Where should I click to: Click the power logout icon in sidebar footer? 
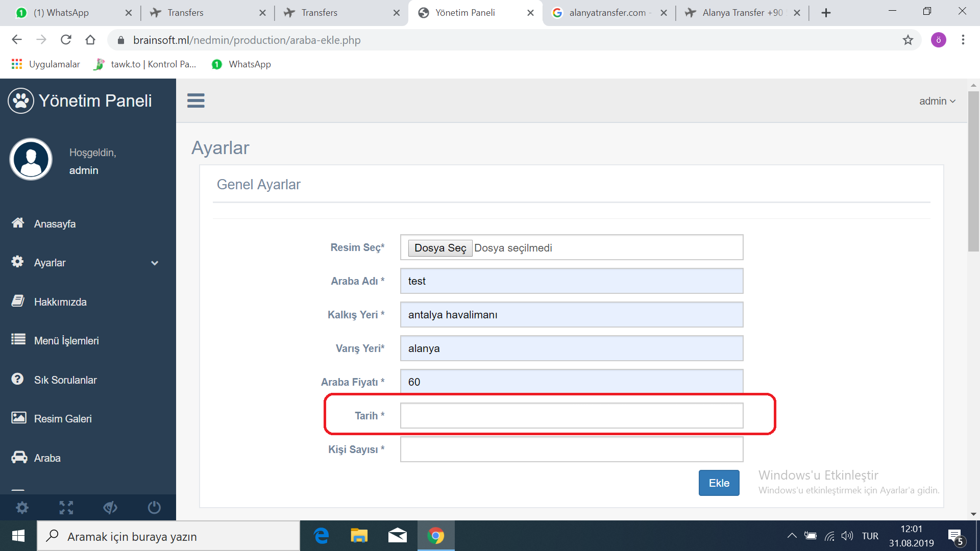154,507
